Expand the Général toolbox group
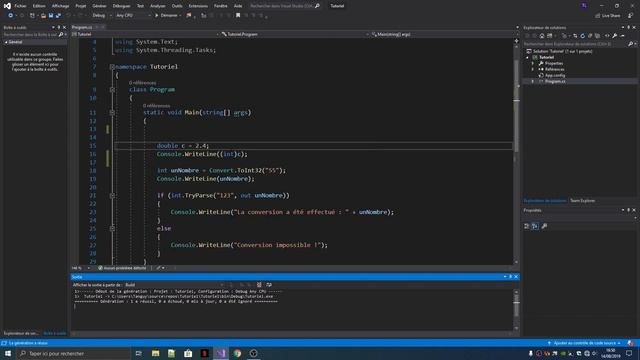 (6, 42)
